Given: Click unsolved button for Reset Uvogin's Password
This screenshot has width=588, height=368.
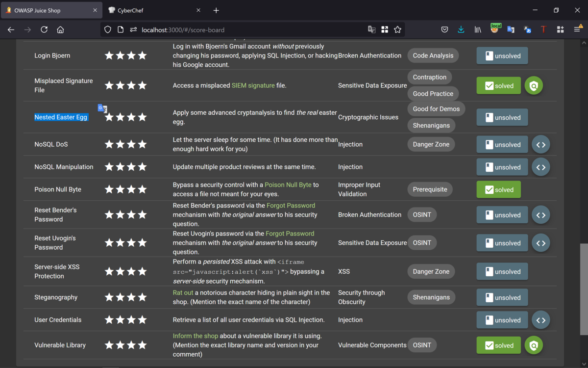Looking at the screenshot, I should pos(502,243).
